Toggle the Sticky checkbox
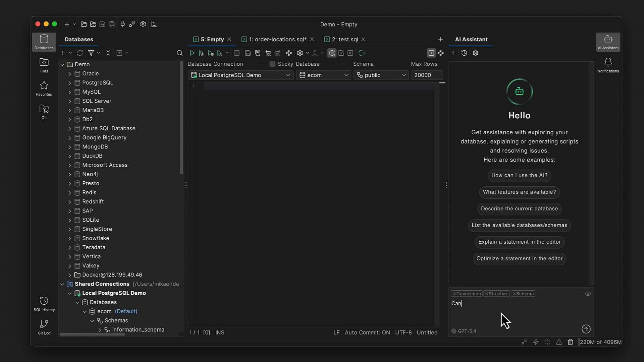The width and height of the screenshot is (644, 362). tap(272, 64)
